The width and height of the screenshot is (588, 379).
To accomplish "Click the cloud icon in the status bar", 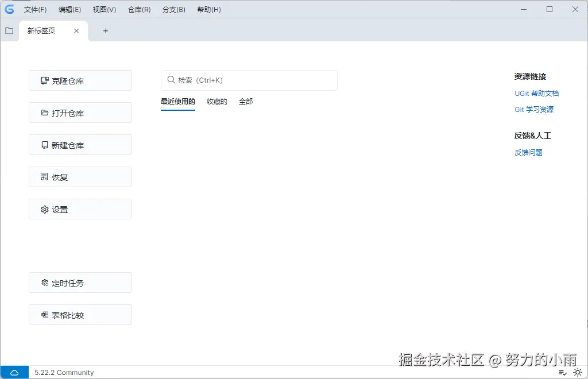I will pyautogui.click(x=14, y=373).
